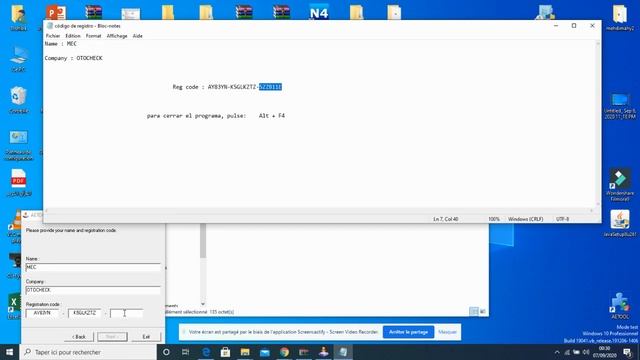Click the network icon in system tray
640x360 pixels.
[x=567, y=352]
